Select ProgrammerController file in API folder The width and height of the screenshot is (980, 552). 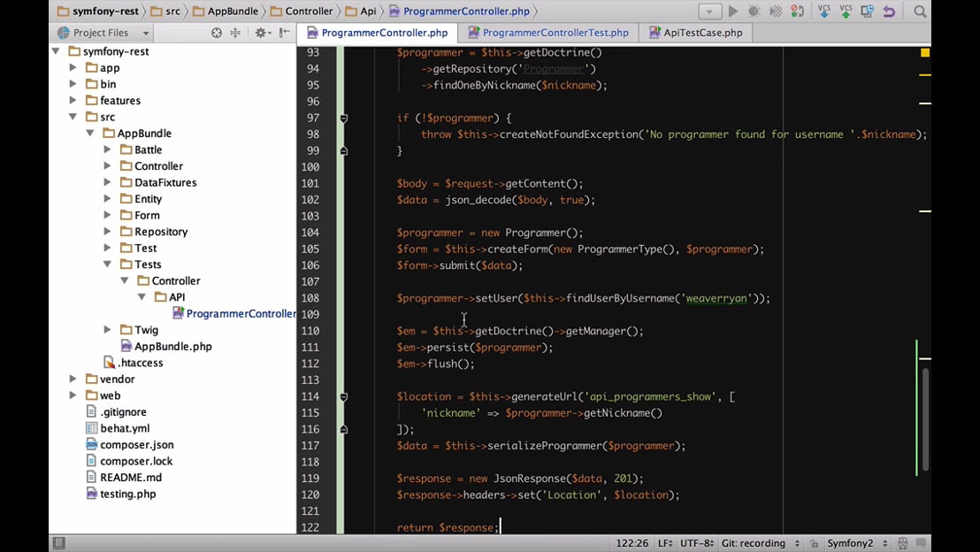tap(234, 313)
